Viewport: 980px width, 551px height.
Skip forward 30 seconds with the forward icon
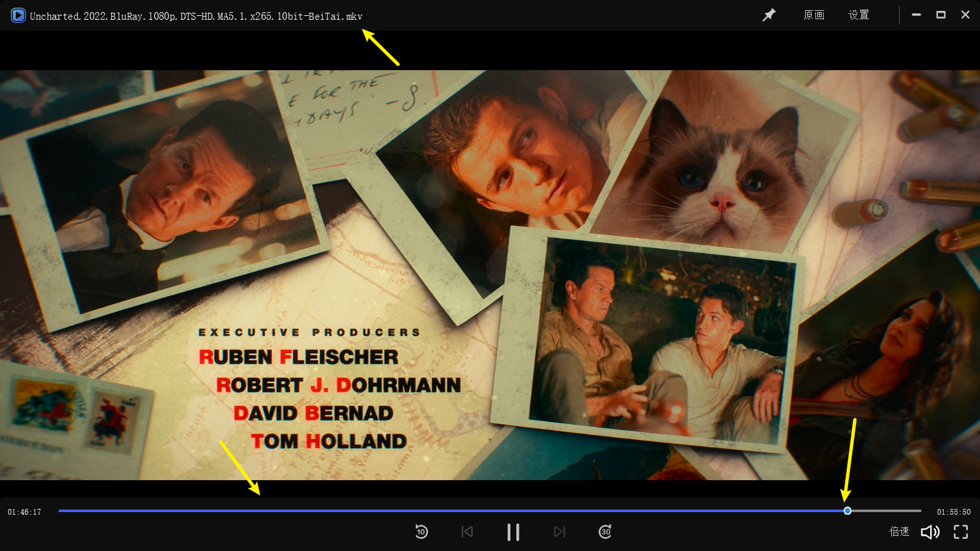(x=605, y=531)
